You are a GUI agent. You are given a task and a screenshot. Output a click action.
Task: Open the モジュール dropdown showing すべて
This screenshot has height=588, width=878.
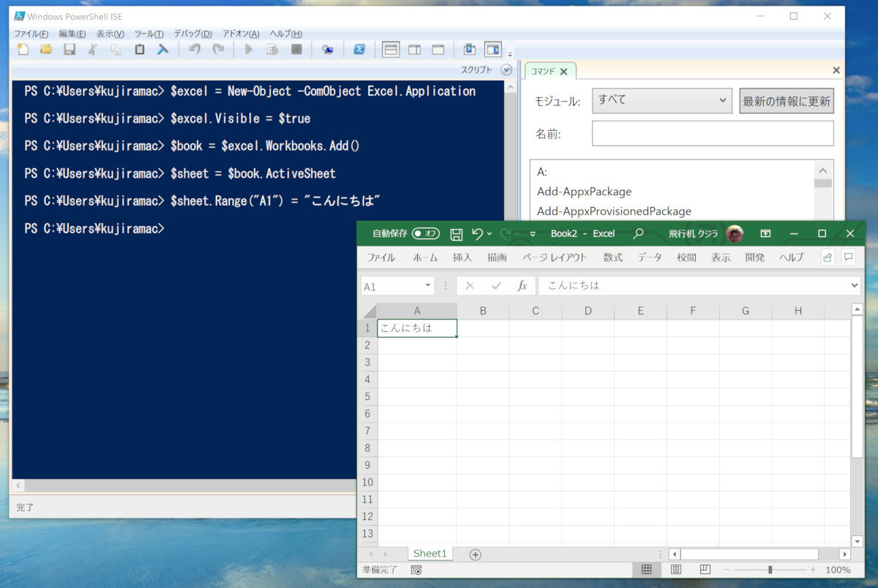pos(662,101)
